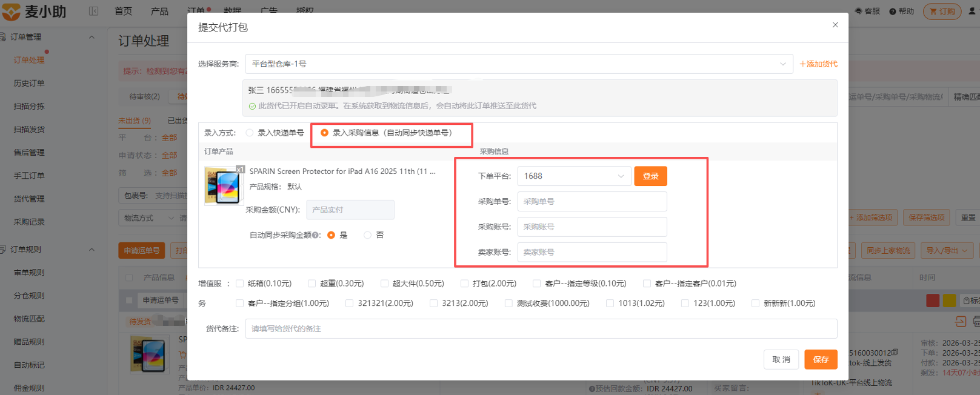This screenshot has height=395, width=980.
Task: Open the 下单平台 1688 dropdown
Action: [x=574, y=176]
